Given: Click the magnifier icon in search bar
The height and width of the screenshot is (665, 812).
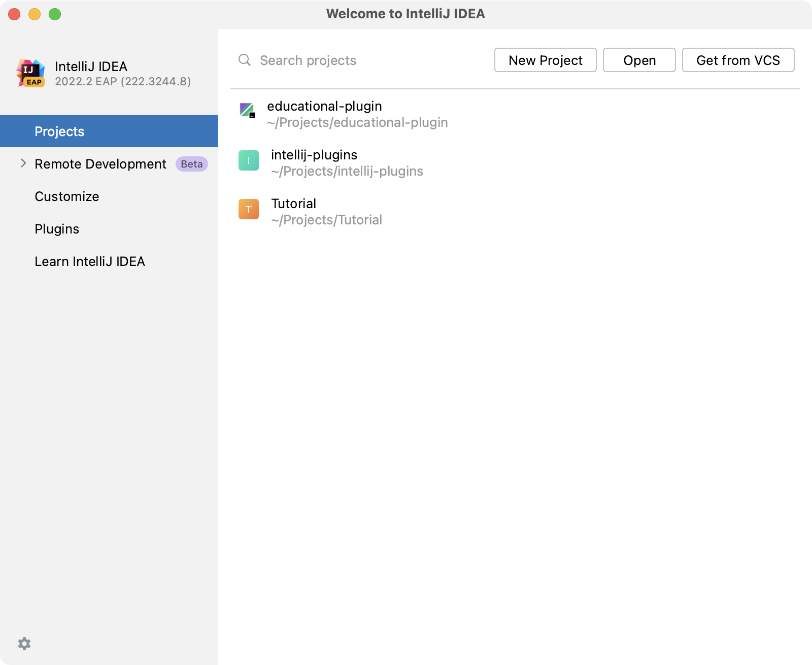Looking at the screenshot, I should (244, 60).
